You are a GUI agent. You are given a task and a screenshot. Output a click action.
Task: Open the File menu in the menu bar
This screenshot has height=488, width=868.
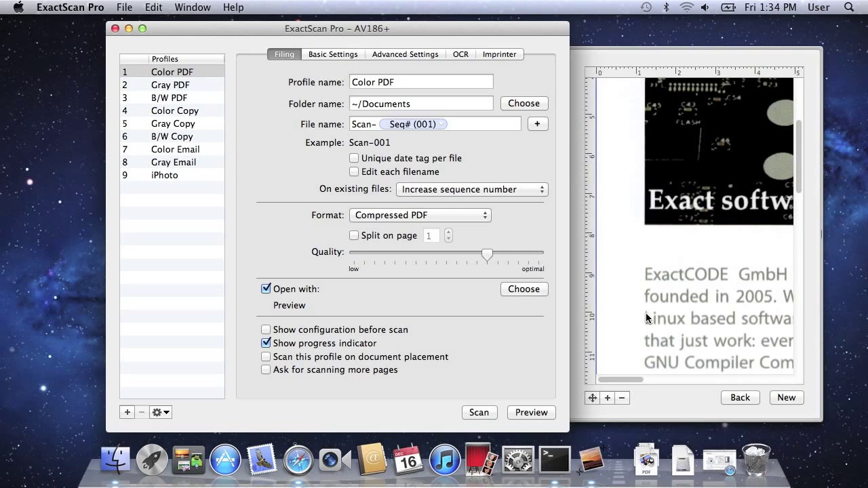pos(124,7)
